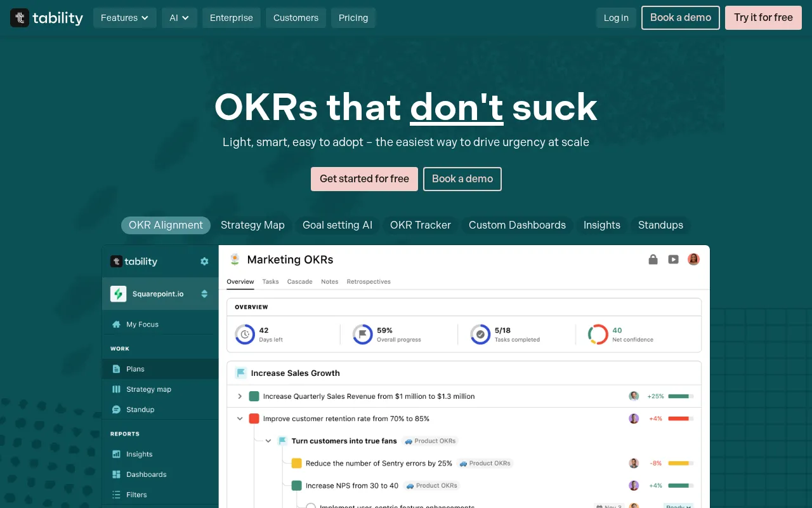This screenshot has height=508, width=812.
Task: Open the Squarepoint.io workspace switcher arrows
Action: click(x=204, y=294)
